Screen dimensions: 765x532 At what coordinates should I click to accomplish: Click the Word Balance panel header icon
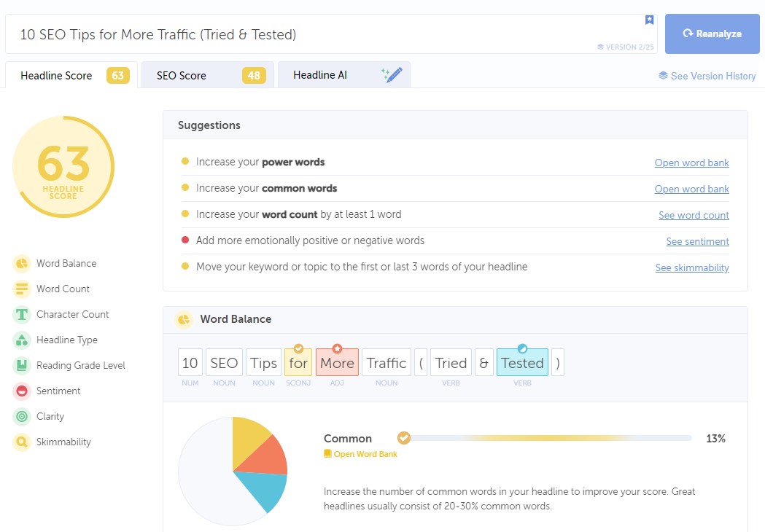click(x=184, y=319)
